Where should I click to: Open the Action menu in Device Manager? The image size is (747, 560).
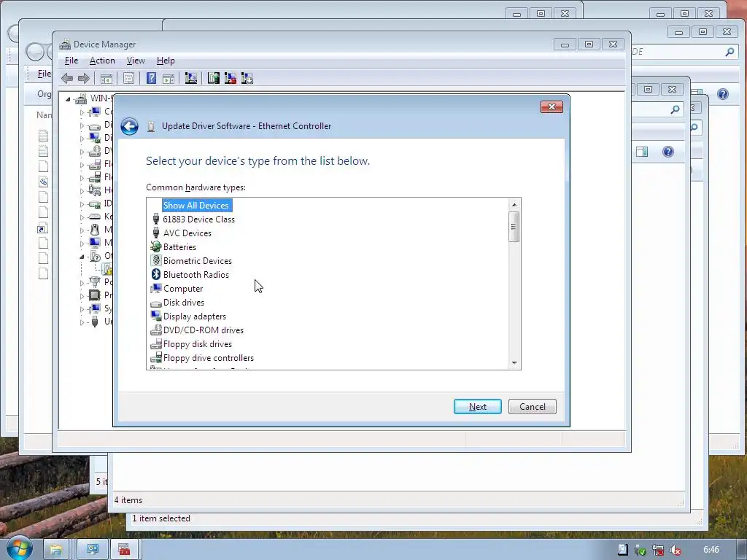[102, 61]
